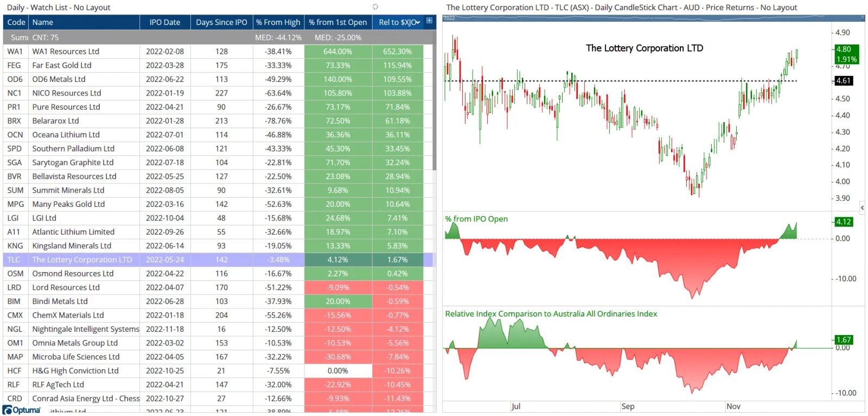868x416 pixels.
Task: Click The Lottery Corporation LTD chart heading
Action: (x=644, y=48)
